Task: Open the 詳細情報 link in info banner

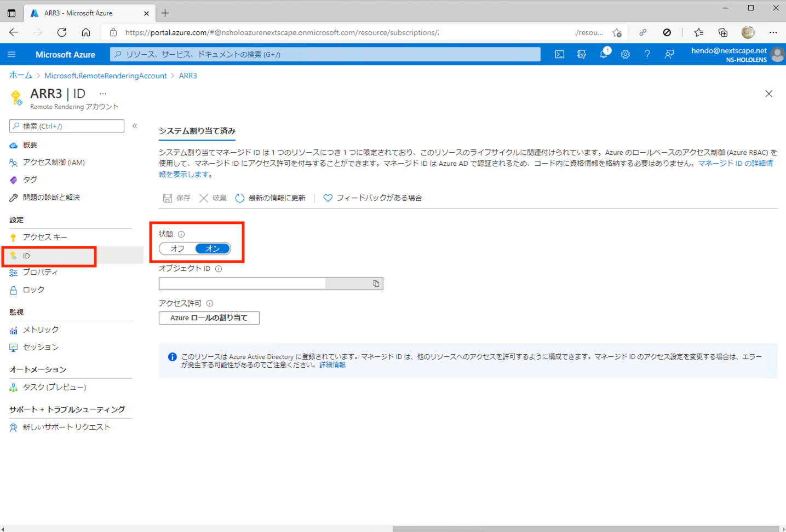Action: pyautogui.click(x=332, y=365)
